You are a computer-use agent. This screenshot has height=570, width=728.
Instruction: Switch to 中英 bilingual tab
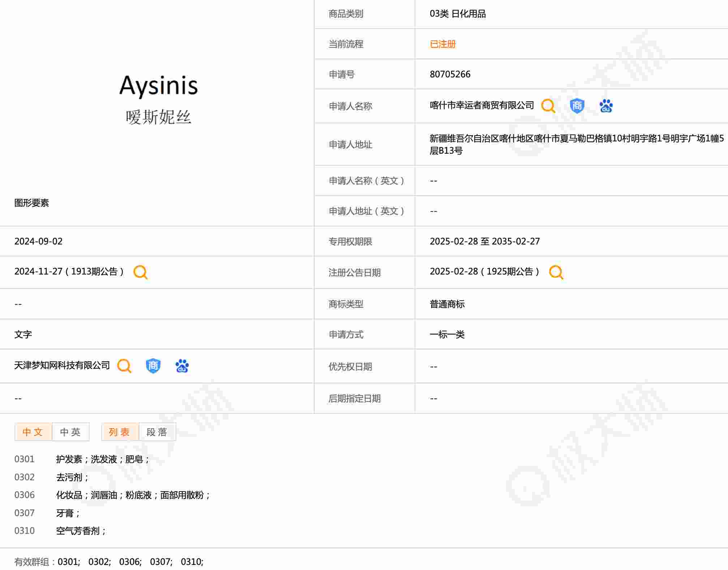(x=70, y=432)
